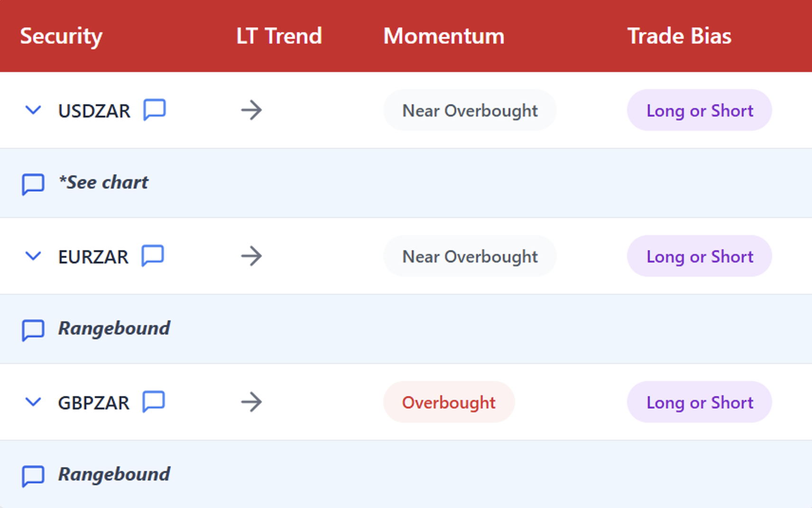Click the Trade Bias column header
The height and width of the screenshot is (508, 812).
click(x=679, y=36)
